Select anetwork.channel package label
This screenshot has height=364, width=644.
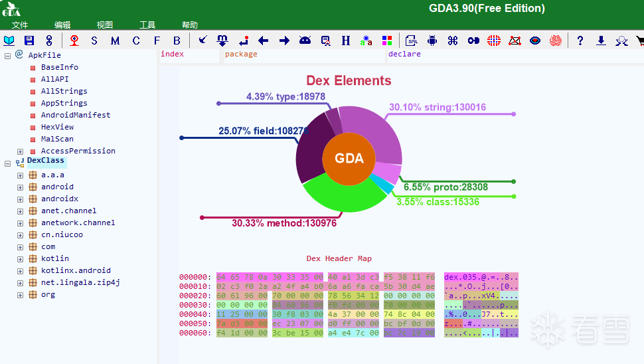(78, 223)
